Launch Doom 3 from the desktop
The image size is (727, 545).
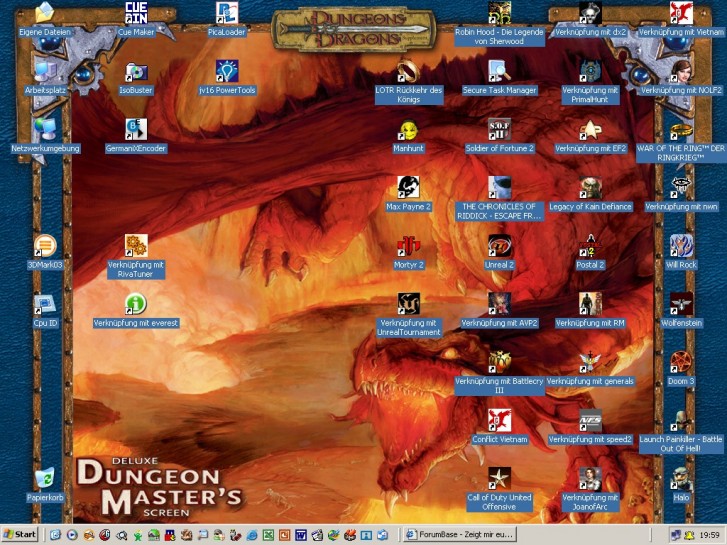coord(681,362)
